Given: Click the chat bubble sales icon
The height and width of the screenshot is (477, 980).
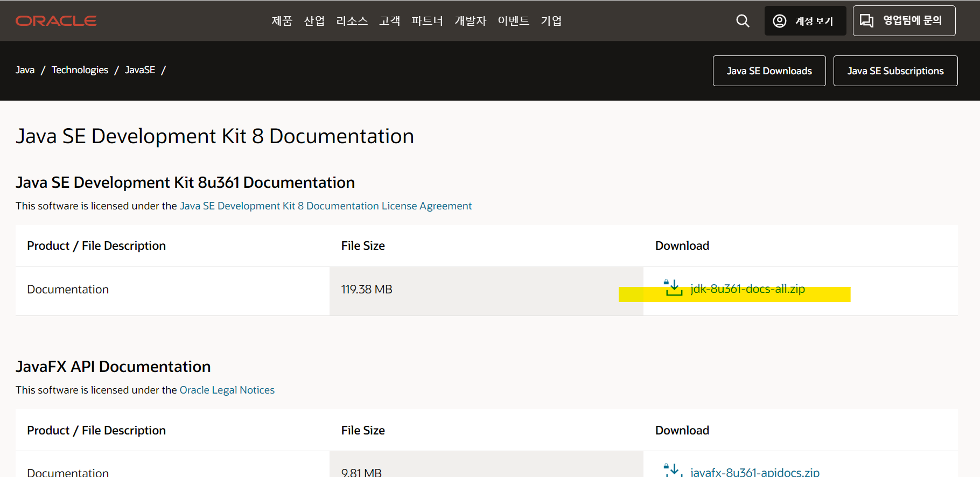Looking at the screenshot, I should 866,20.
